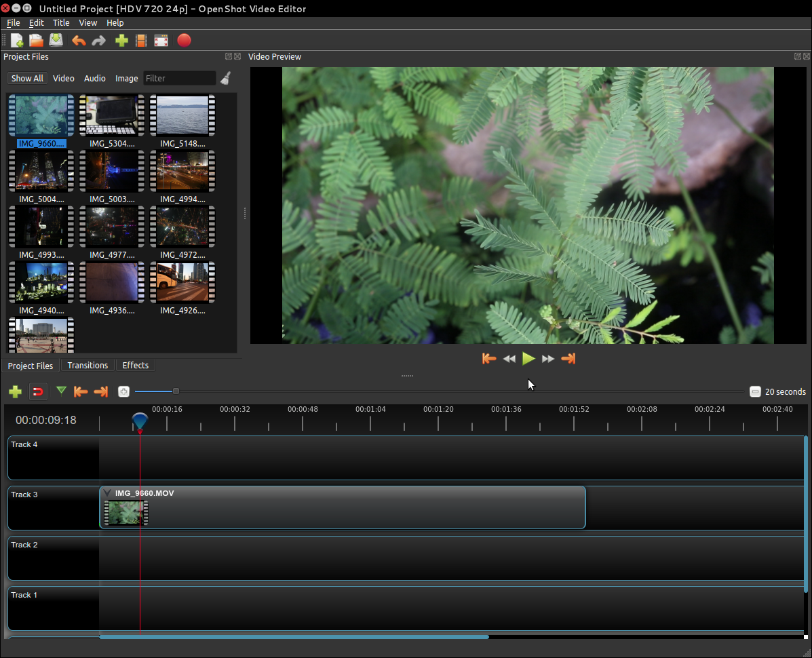Click the green Add Marker triangle icon
The image size is (812, 658).
61,391
